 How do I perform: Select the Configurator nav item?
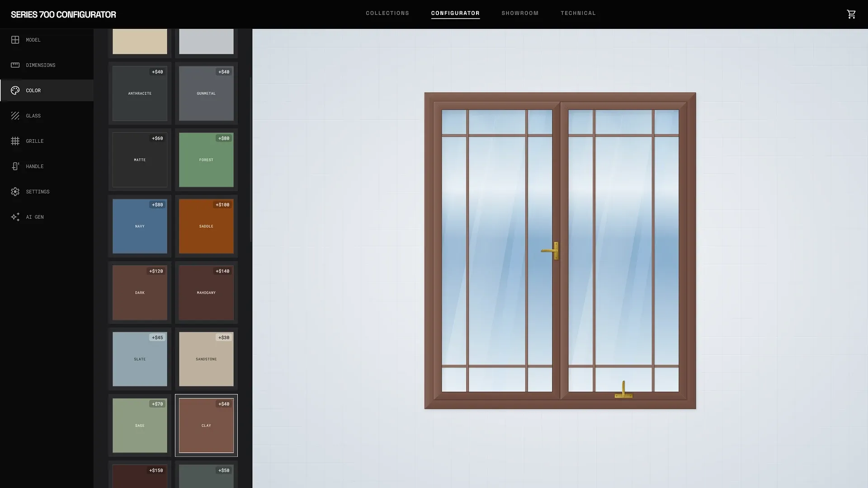455,13
